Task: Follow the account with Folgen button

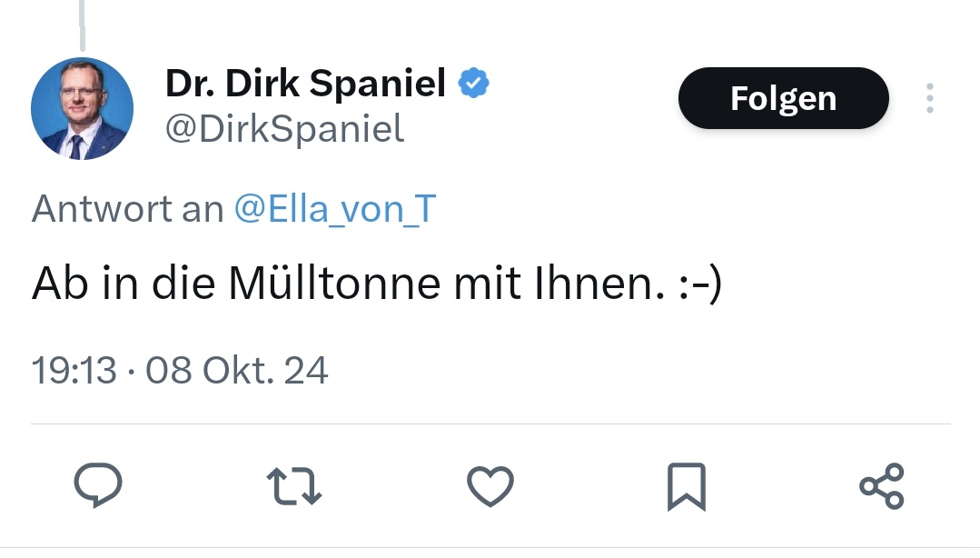Action: [783, 98]
